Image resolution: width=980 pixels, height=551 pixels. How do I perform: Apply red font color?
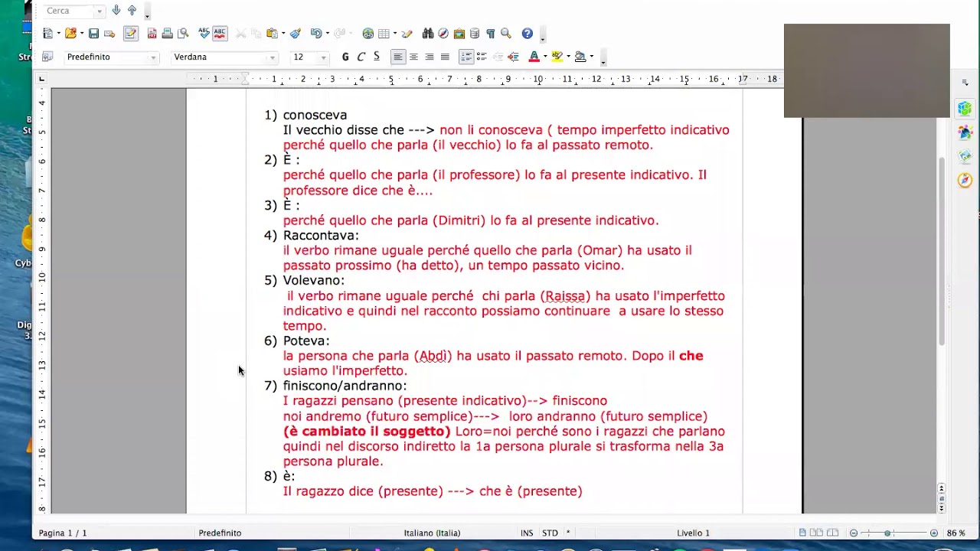534,57
